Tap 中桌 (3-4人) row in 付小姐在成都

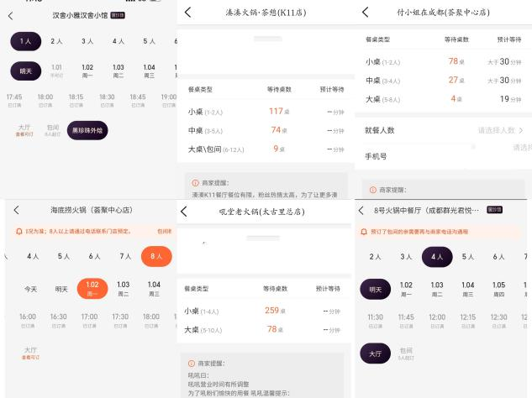click(443, 81)
